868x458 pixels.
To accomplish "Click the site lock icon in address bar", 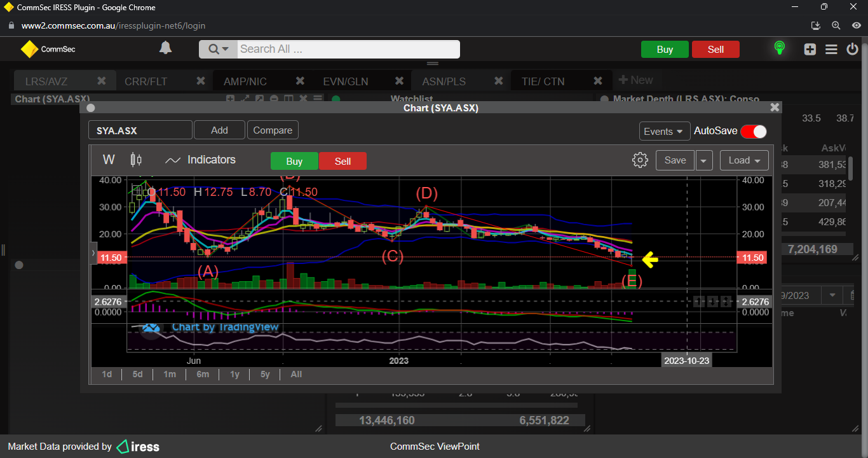I will click(x=11, y=26).
